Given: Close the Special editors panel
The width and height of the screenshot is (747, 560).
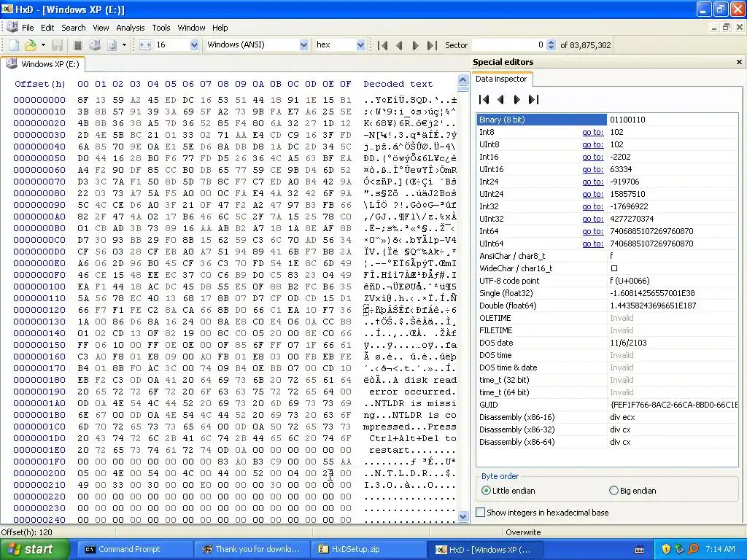Looking at the screenshot, I should (739, 62).
